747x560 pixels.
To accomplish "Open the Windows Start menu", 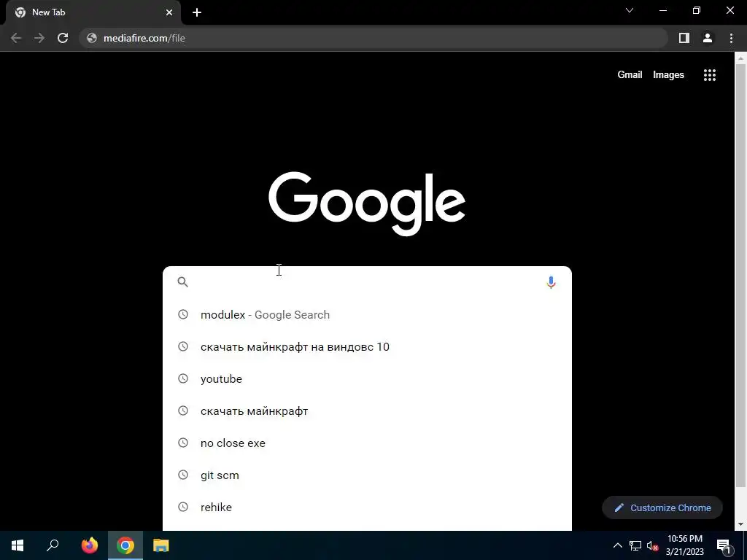I will click(x=18, y=545).
